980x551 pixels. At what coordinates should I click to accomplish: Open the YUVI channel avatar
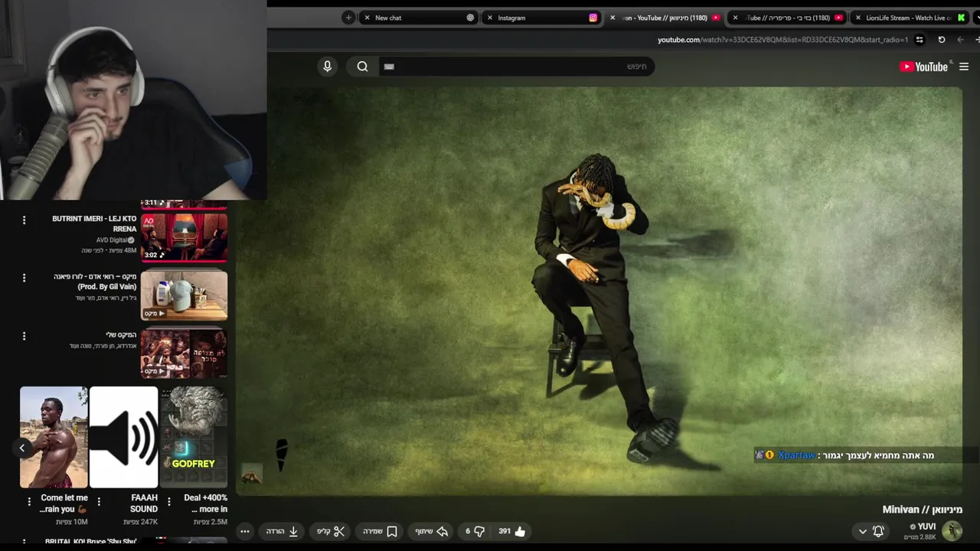[952, 530]
